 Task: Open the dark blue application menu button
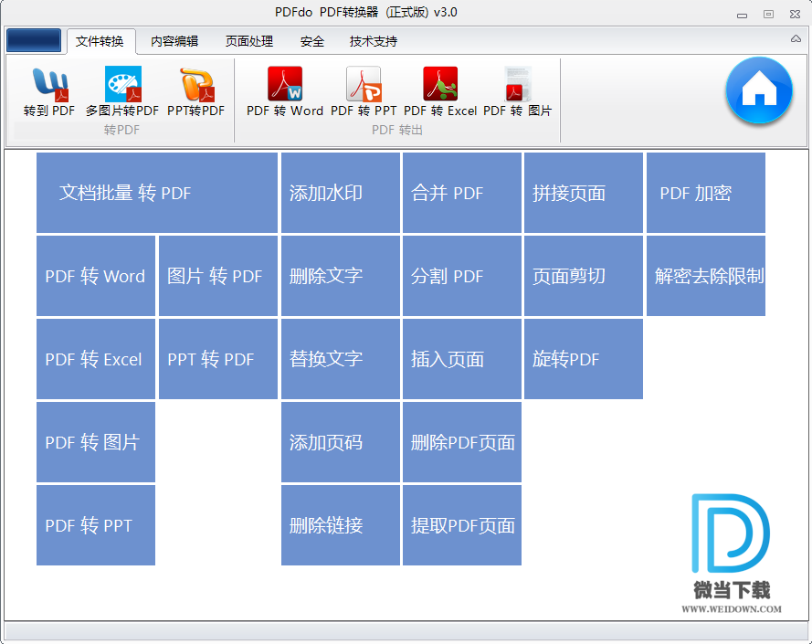pos(34,40)
